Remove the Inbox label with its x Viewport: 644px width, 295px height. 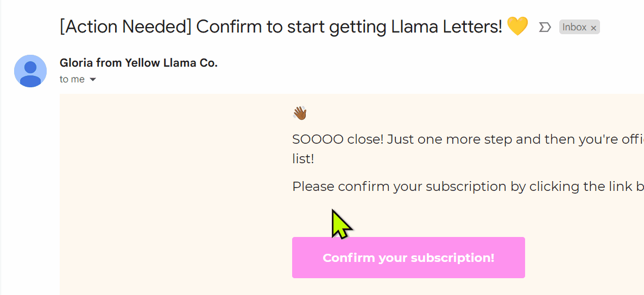[x=593, y=28]
